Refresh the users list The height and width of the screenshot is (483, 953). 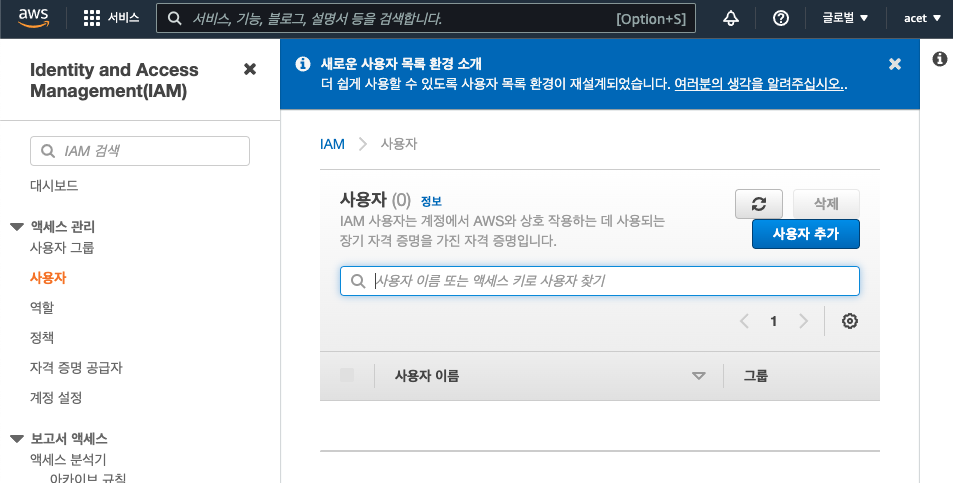pos(759,204)
